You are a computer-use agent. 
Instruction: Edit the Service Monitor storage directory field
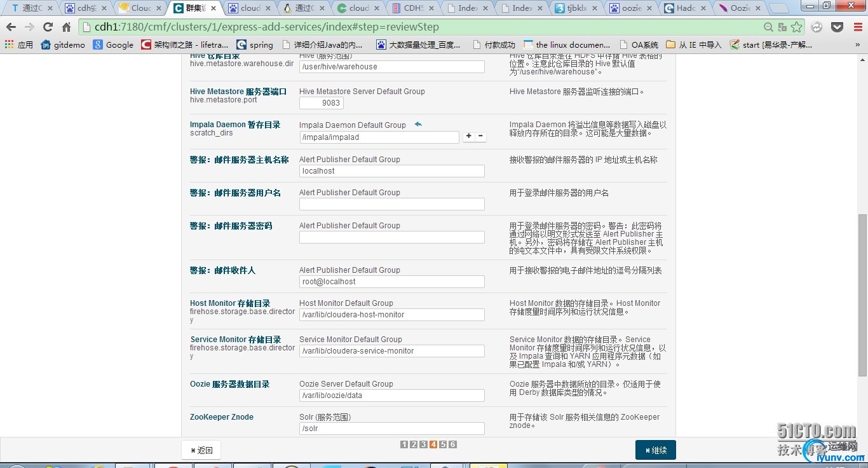(392, 351)
